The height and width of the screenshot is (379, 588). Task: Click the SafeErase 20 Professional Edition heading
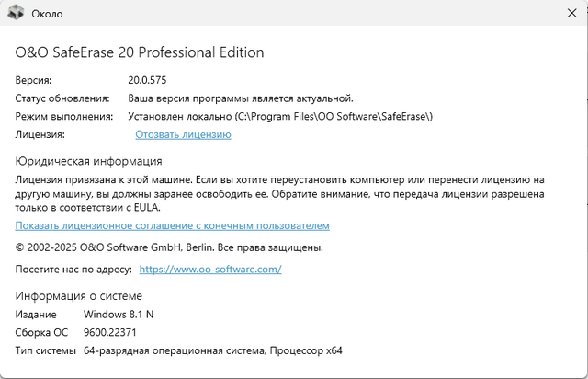coord(140,52)
